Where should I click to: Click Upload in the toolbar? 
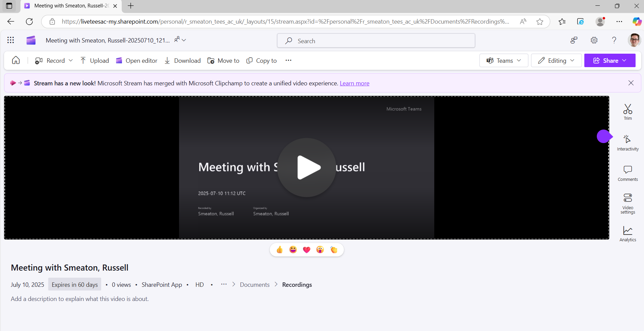(94, 61)
